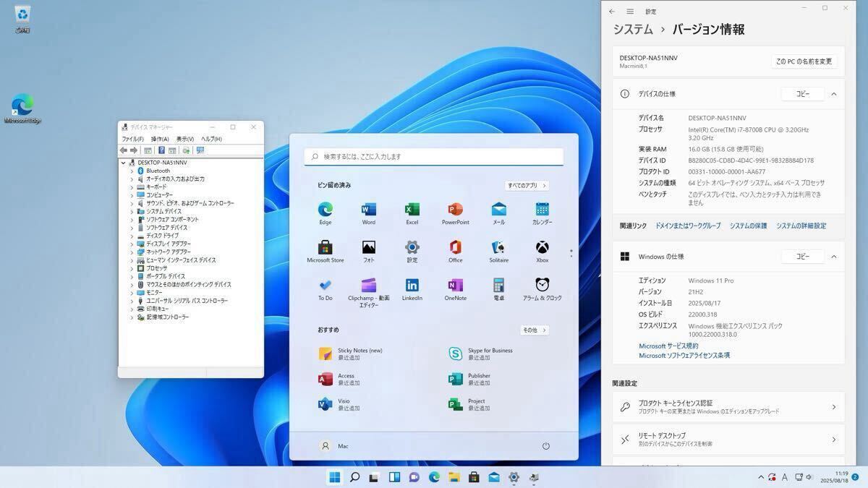The image size is (868, 488).
Task: Open プロダクト キーとライセンス認証 settings
Action: click(728, 407)
